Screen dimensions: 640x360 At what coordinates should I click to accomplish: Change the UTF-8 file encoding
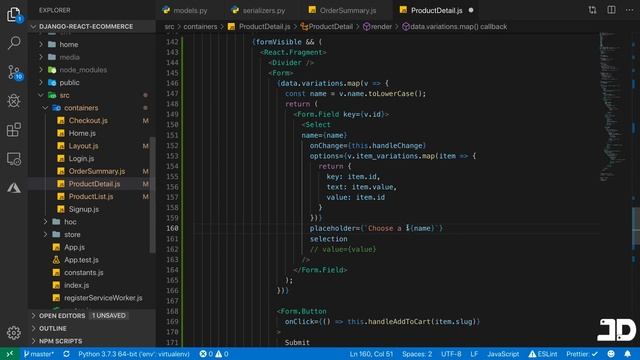pyautogui.click(x=451, y=354)
